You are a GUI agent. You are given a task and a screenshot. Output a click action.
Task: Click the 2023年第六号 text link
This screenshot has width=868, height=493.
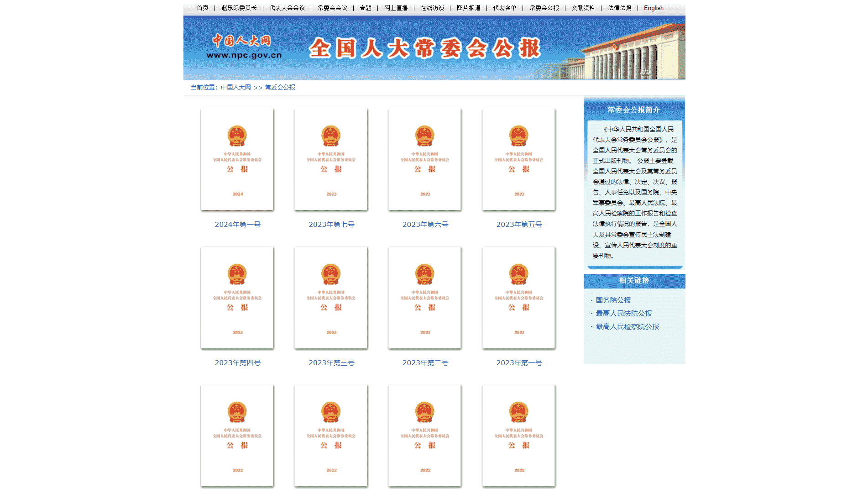(425, 224)
